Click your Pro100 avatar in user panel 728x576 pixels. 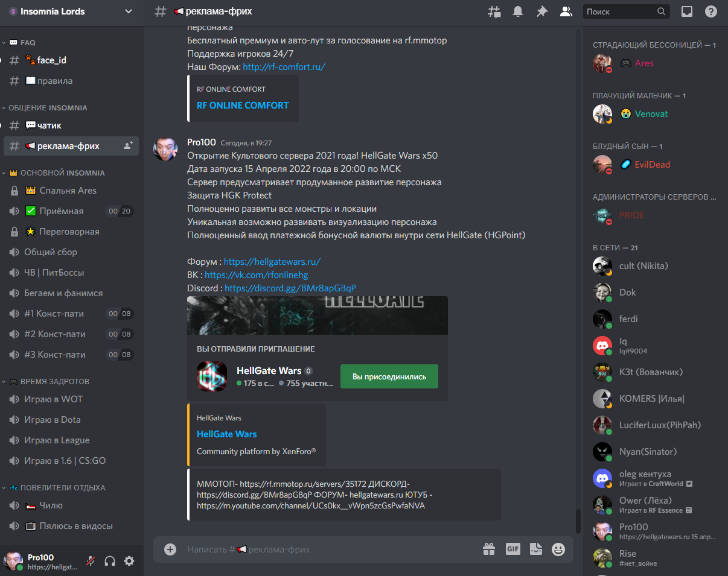coord(13,561)
